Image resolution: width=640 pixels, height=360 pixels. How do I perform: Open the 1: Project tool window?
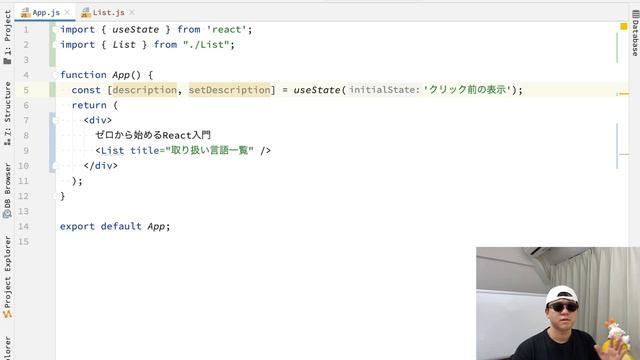coord(7,37)
